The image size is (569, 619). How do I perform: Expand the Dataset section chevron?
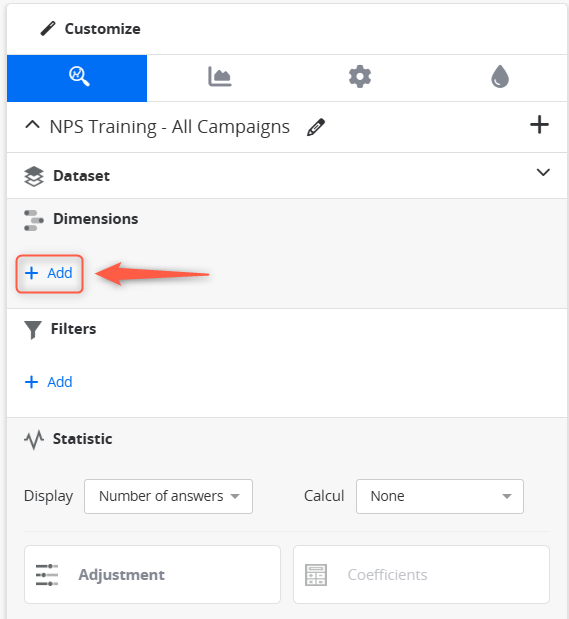tap(543, 173)
